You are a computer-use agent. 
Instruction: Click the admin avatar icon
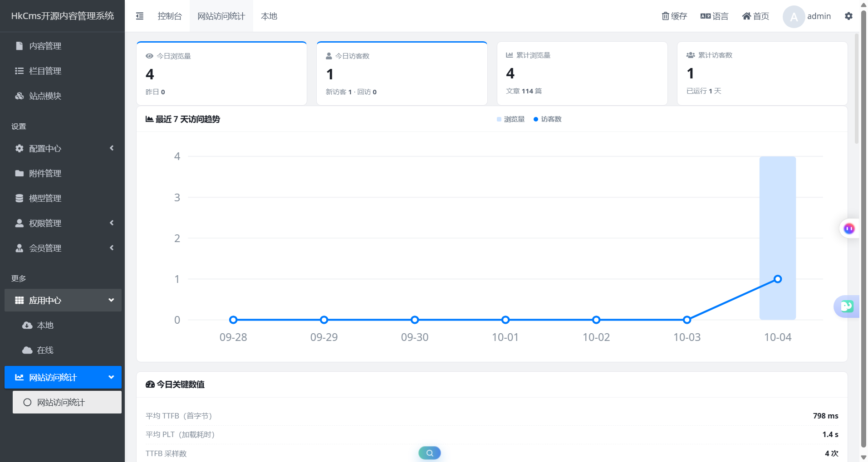click(x=794, y=17)
